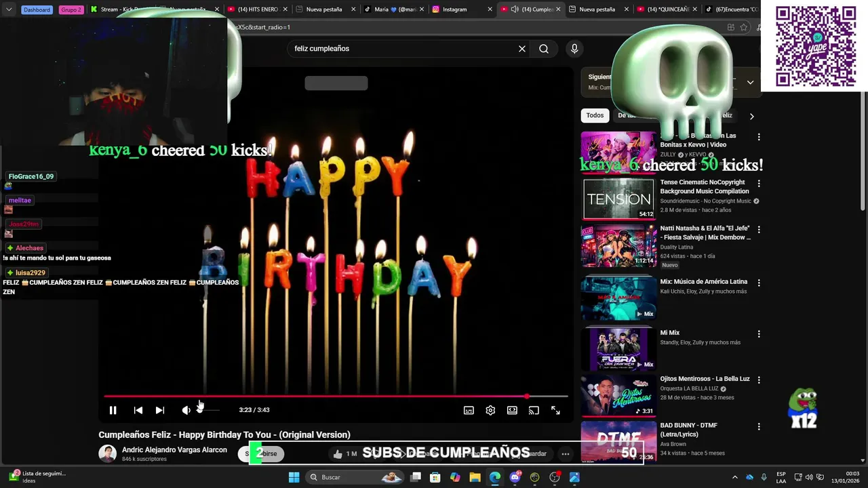This screenshot has width=868, height=488.
Task: Go to the previous video
Action: point(138,410)
